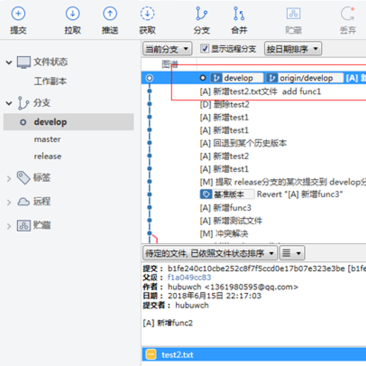Select commit '[A] 回退到某个历史版本'
The image size is (366, 366).
(243, 143)
